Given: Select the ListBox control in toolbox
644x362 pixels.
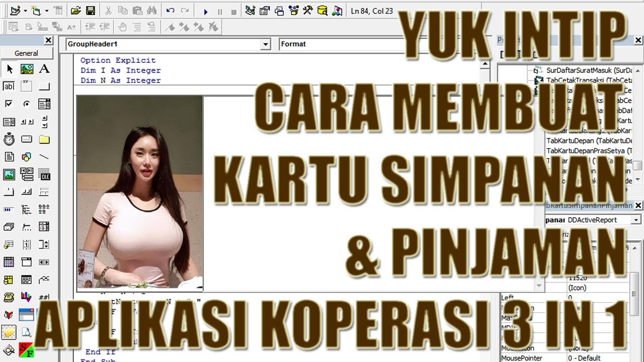Looking at the screenshot, I should [x=9, y=122].
